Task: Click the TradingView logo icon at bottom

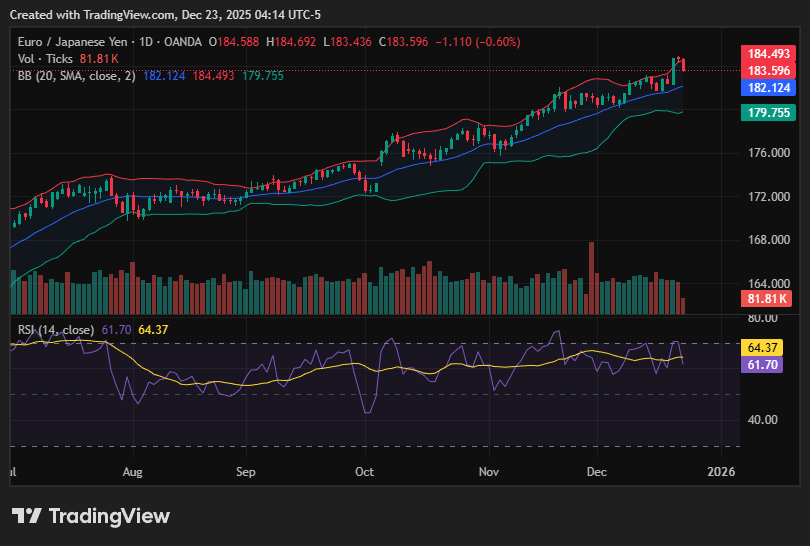Action: [27, 516]
